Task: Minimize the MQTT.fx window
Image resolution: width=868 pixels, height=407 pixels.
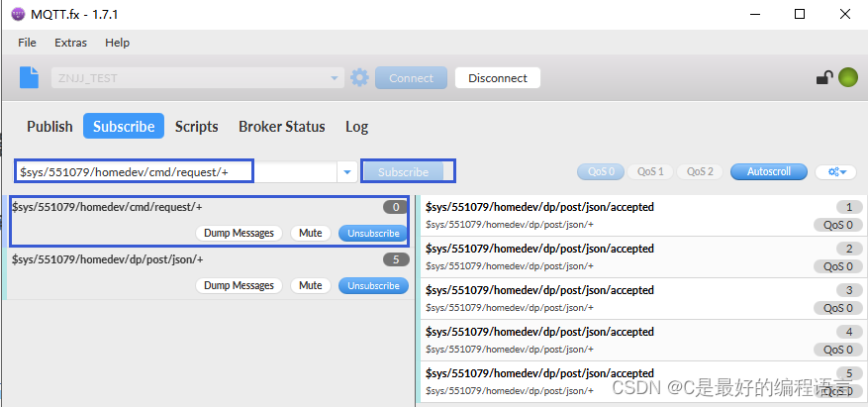Action: click(754, 15)
